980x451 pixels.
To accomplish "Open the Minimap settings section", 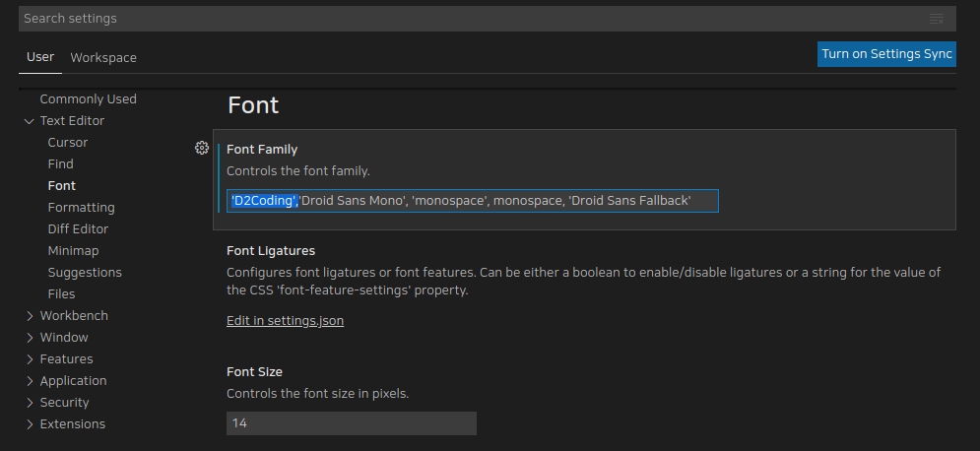I will 73,251.
